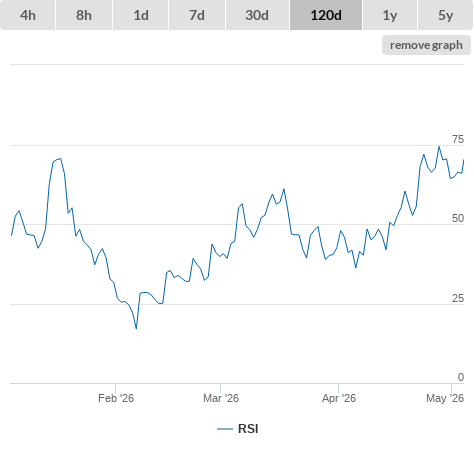This screenshot has width=474, height=455.
Task: Select the 7d time range tab
Action: 197,15
